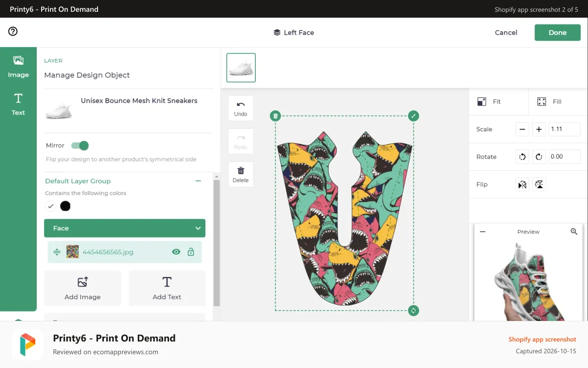
Task: Collapse the Default Layer Group
Action: pyautogui.click(x=198, y=181)
